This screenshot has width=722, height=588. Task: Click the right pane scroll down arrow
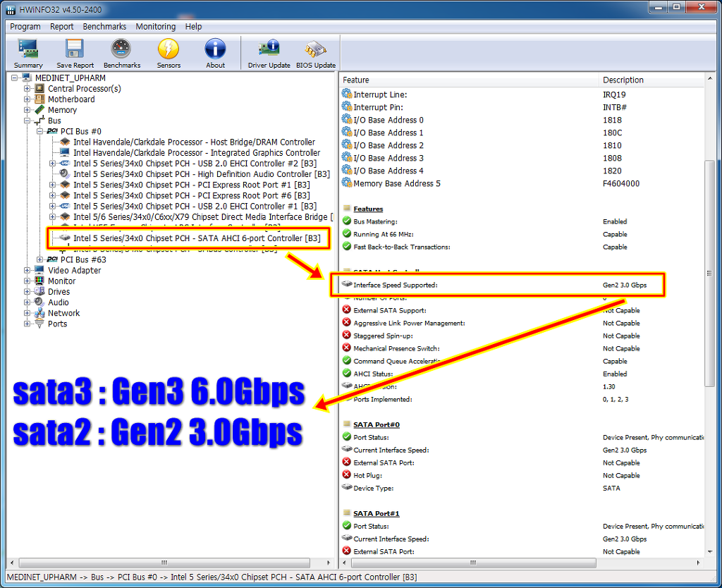[709, 551]
